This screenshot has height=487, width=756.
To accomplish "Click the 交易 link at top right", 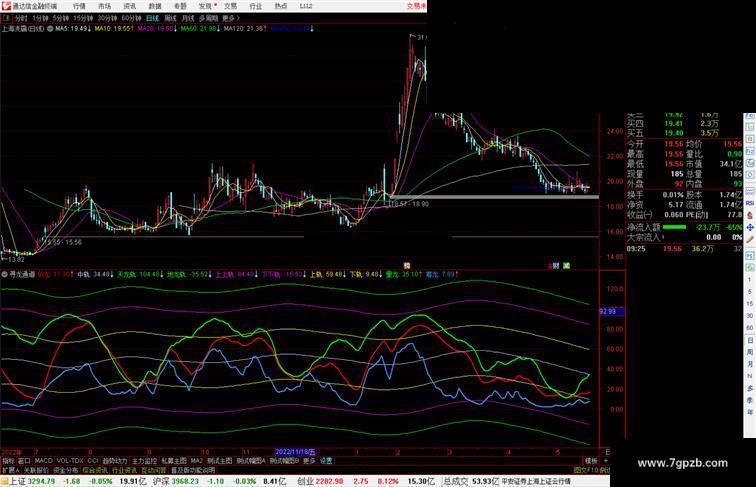I will point(415,6).
